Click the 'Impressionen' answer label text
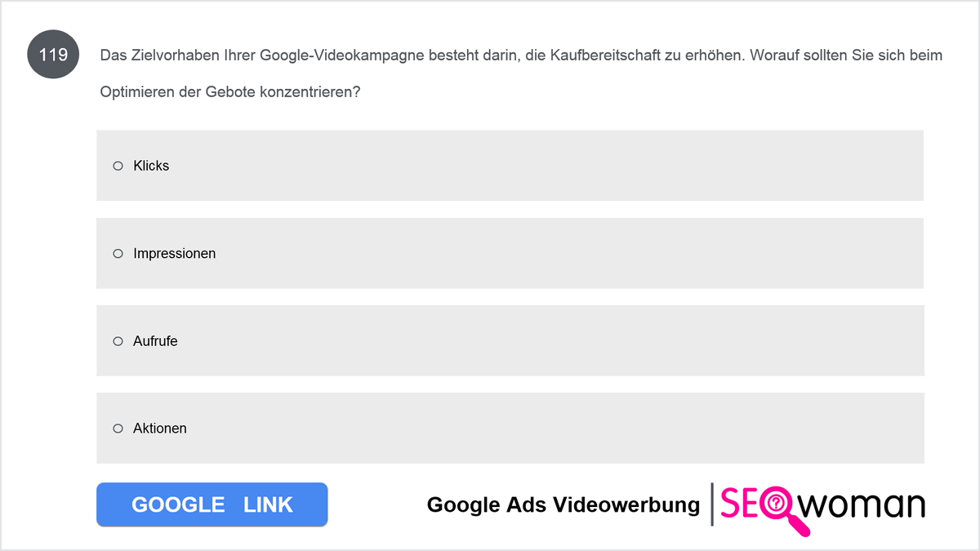The height and width of the screenshot is (551, 980). [x=175, y=254]
